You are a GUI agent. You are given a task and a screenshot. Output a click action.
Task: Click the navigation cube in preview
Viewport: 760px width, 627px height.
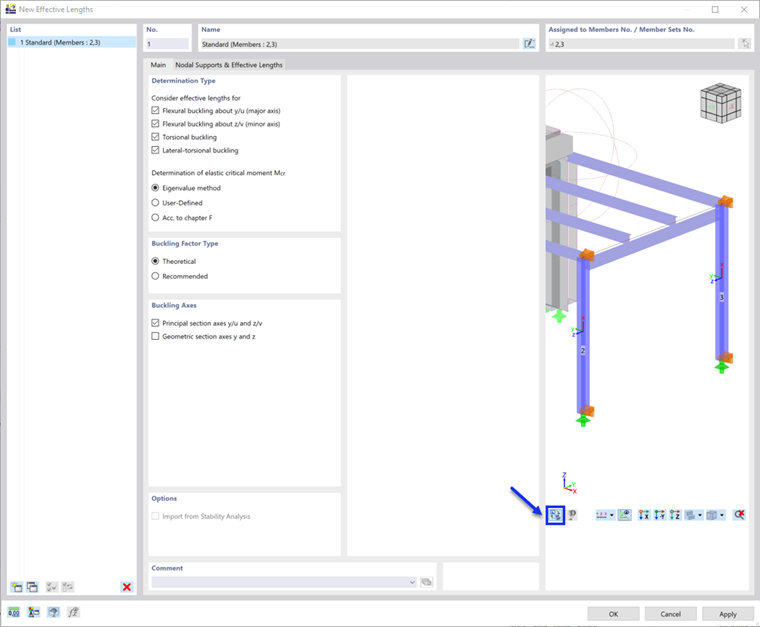click(x=720, y=103)
